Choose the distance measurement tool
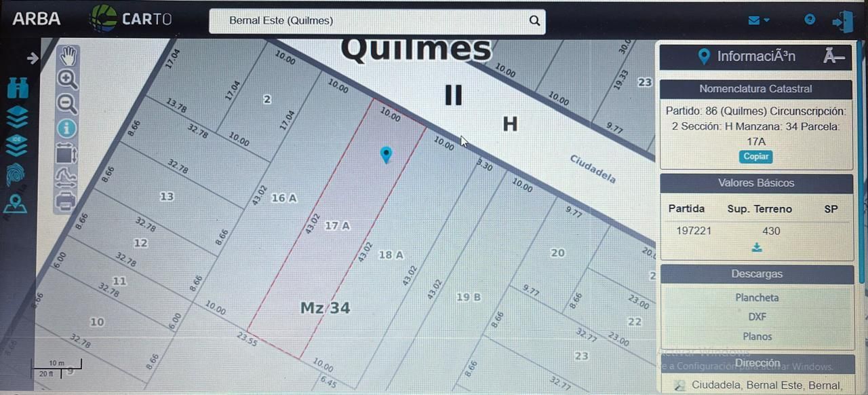This screenshot has height=395, width=868. pyautogui.click(x=66, y=178)
